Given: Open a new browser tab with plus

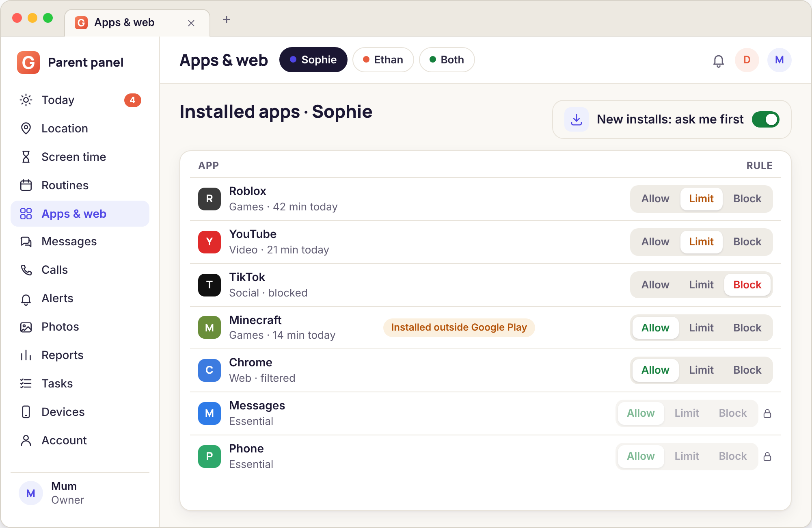Looking at the screenshot, I should [x=227, y=19].
